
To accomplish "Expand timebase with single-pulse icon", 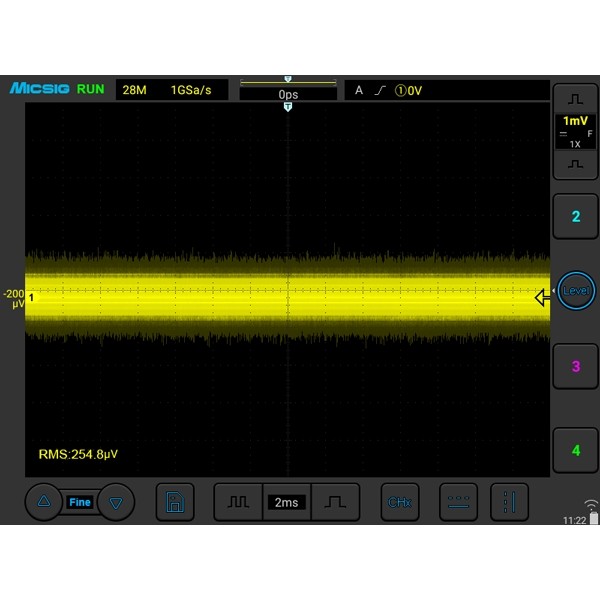I will (x=335, y=502).
